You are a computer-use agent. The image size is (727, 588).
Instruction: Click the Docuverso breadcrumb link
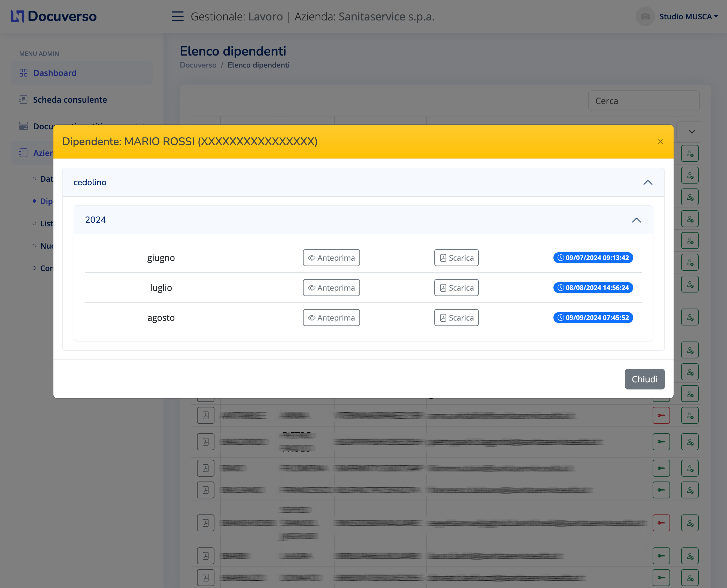coord(198,65)
